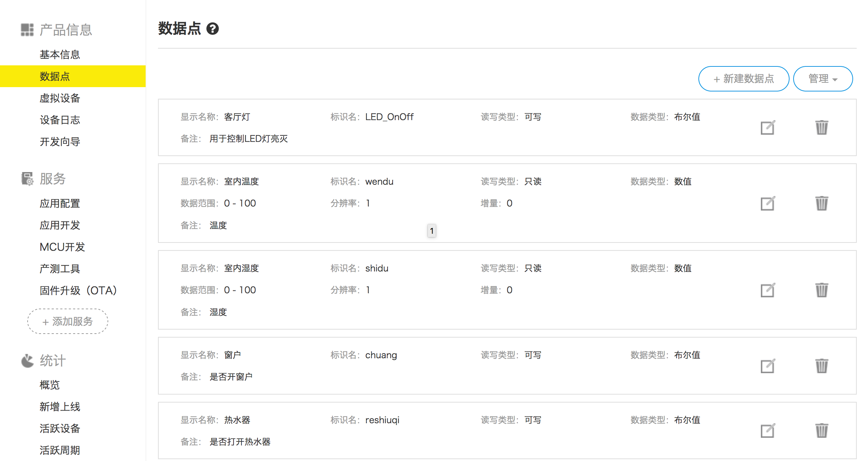This screenshot has height=461, width=868.
Task: Open help for 数据点
Action: coord(213,29)
